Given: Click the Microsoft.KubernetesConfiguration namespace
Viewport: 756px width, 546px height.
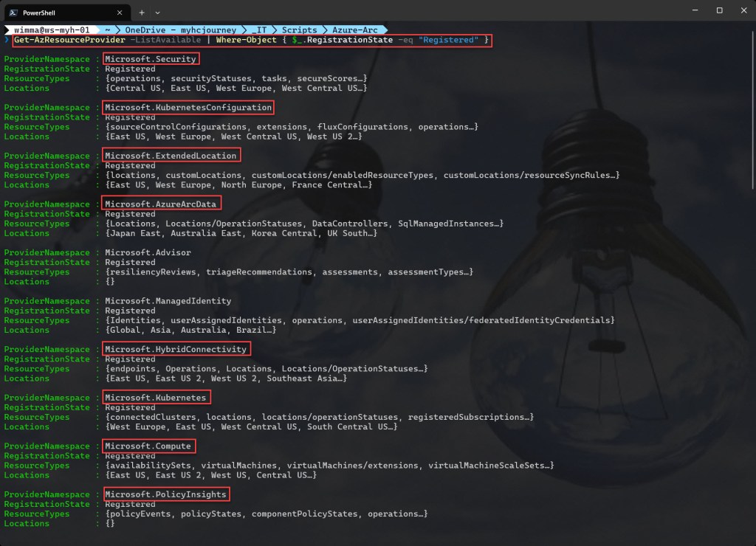Looking at the screenshot, I should coord(188,108).
